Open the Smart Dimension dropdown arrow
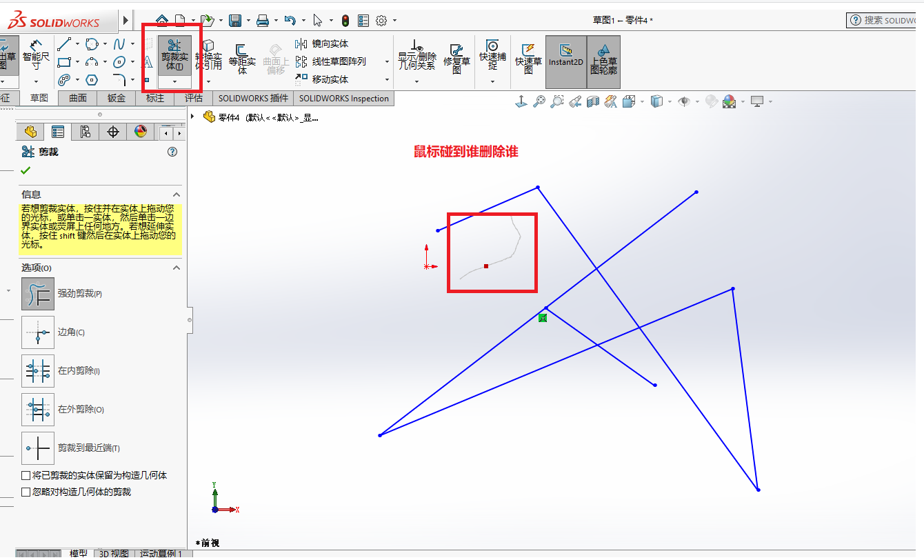The image size is (924, 560). click(x=36, y=81)
